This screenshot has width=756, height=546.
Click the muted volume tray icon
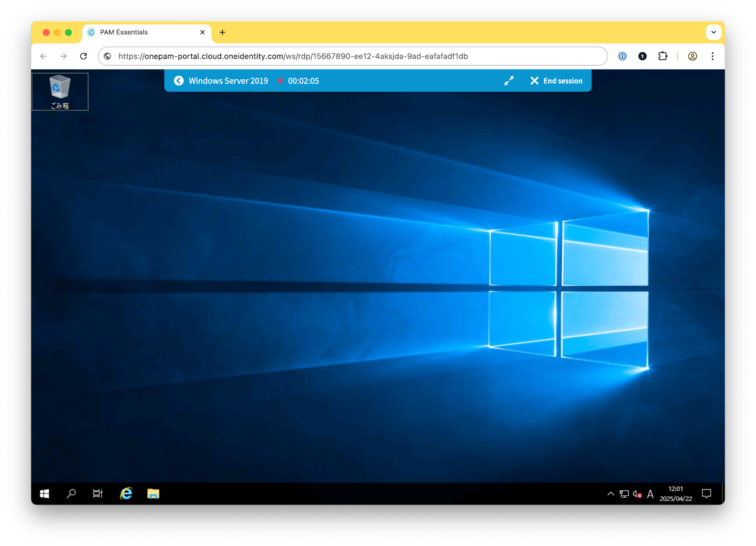[x=637, y=494]
